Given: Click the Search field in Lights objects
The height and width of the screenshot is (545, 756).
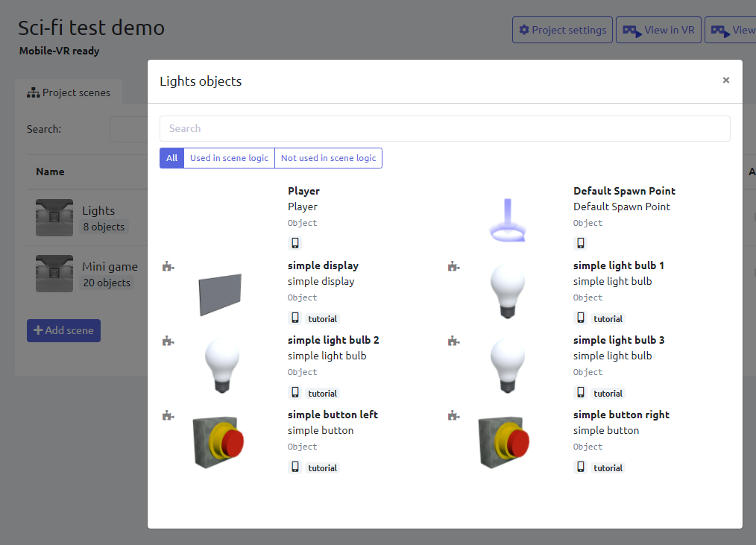Looking at the screenshot, I should click(x=444, y=128).
